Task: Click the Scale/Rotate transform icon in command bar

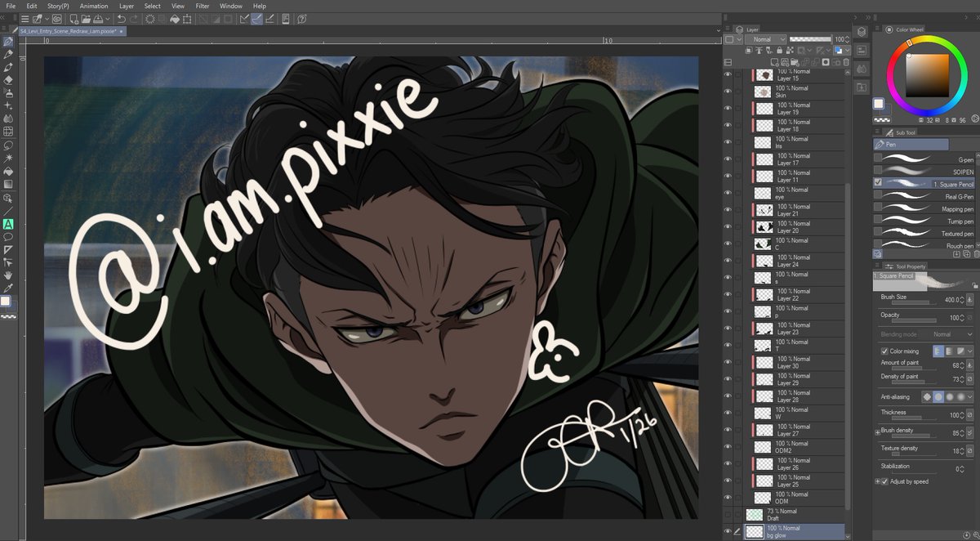Action: (x=187, y=19)
